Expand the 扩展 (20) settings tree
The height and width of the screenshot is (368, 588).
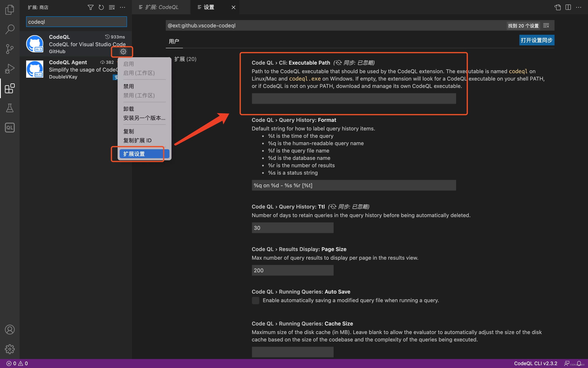point(185,59)
